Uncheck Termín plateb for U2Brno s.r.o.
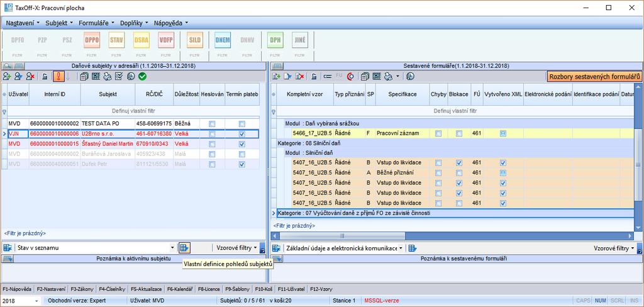The height and width of the screenshot is (307, 644). coord(242,134)
